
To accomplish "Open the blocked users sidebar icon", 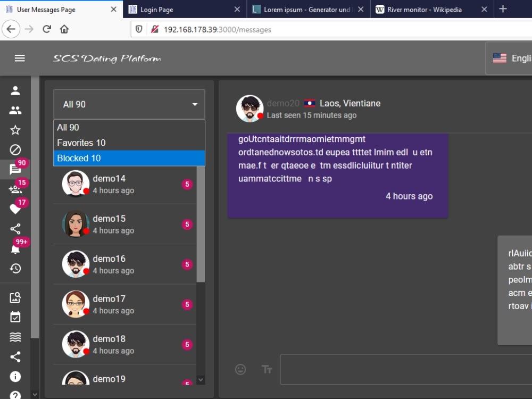I will point(15,149).
